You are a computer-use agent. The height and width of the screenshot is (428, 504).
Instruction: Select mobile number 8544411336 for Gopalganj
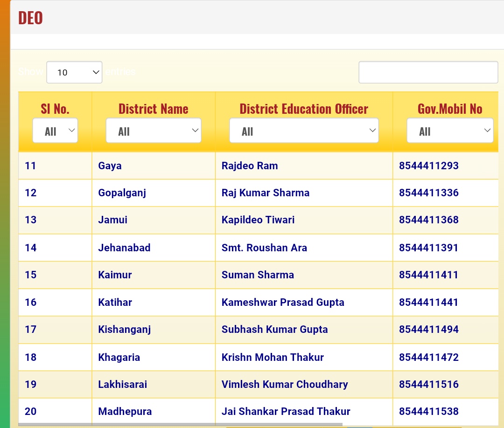428,193
